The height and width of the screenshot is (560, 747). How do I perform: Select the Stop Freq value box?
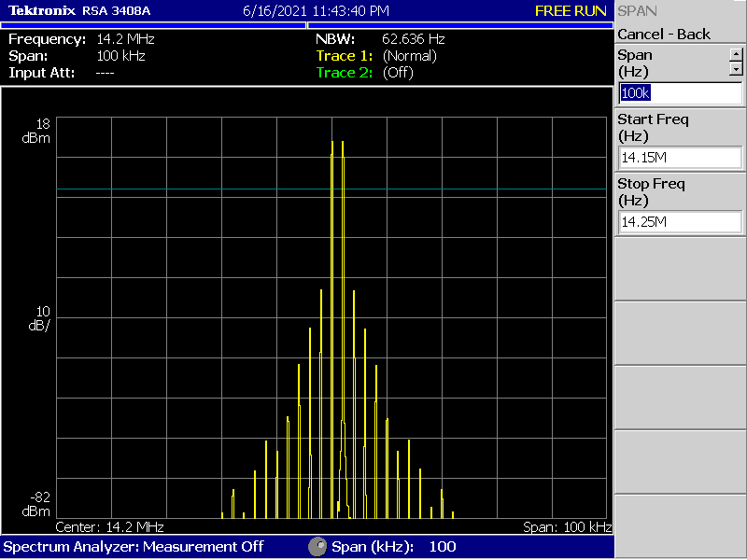pos(680,222)
